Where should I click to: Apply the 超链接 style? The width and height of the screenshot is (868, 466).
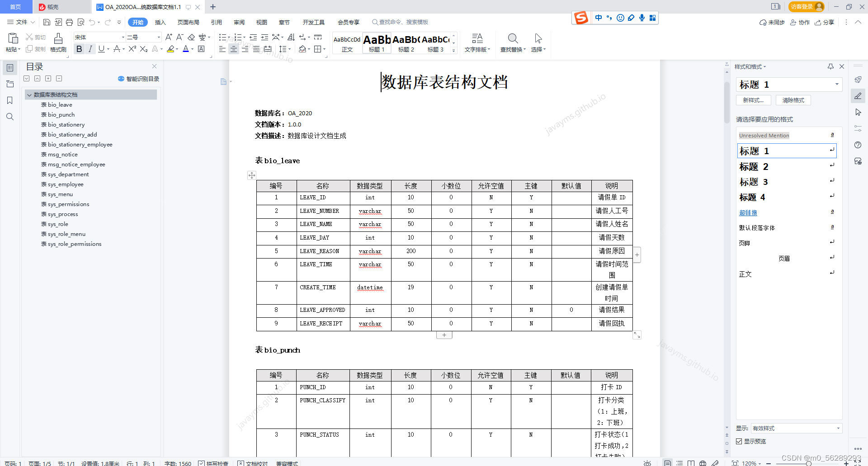[x=748, y=212]
